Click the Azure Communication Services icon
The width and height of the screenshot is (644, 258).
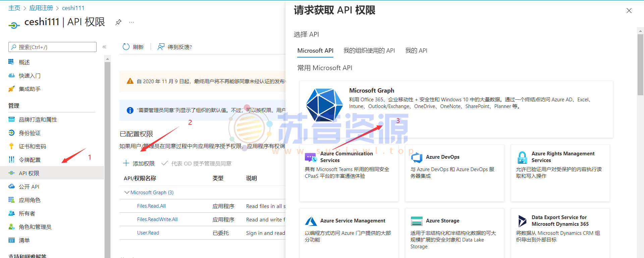pyautogui.click(x=311, y=157)
